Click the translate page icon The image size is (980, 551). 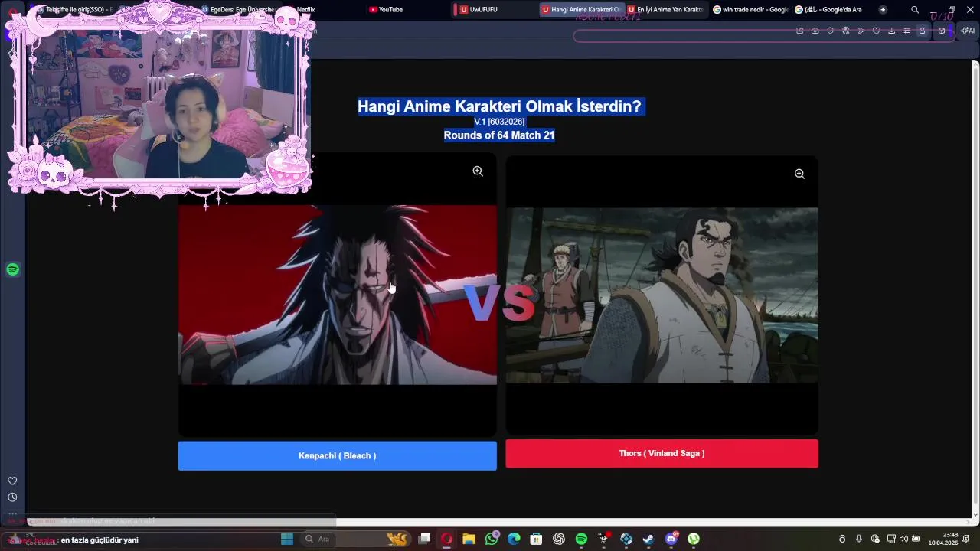846,31
